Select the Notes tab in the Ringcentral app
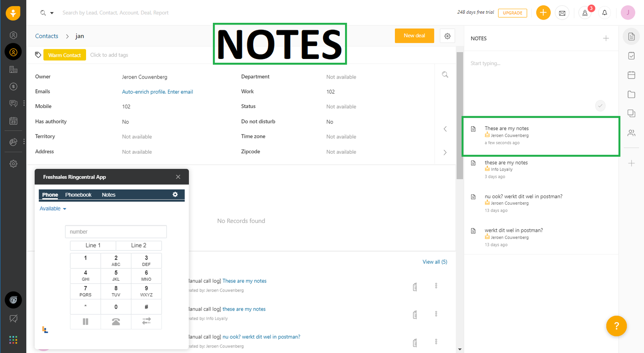Viewport: 644px width, 353px height. (108, 194)
